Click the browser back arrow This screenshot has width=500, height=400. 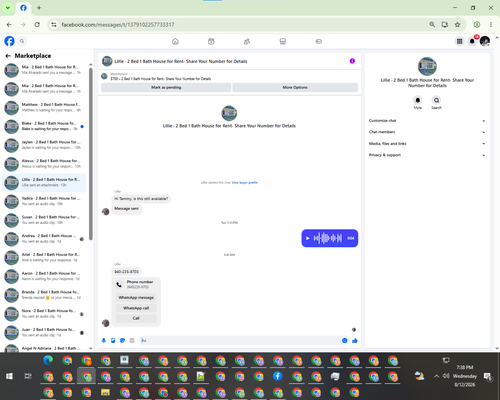(9, 25)
